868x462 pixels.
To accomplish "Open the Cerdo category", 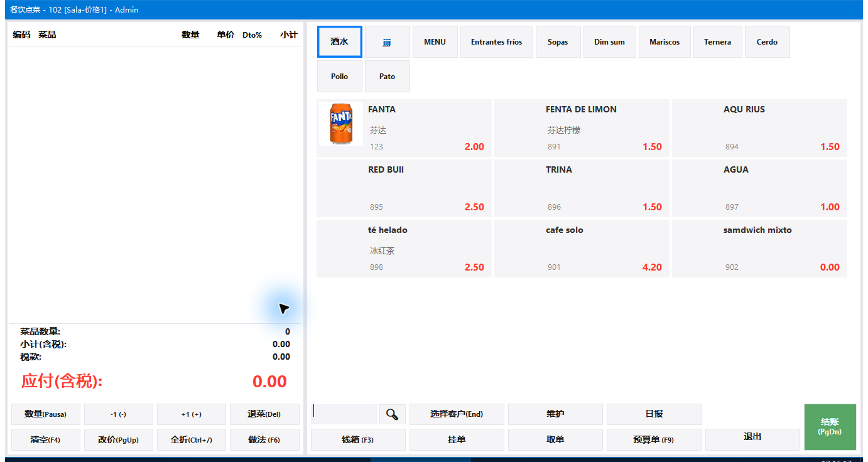I will tap(768, 42).
